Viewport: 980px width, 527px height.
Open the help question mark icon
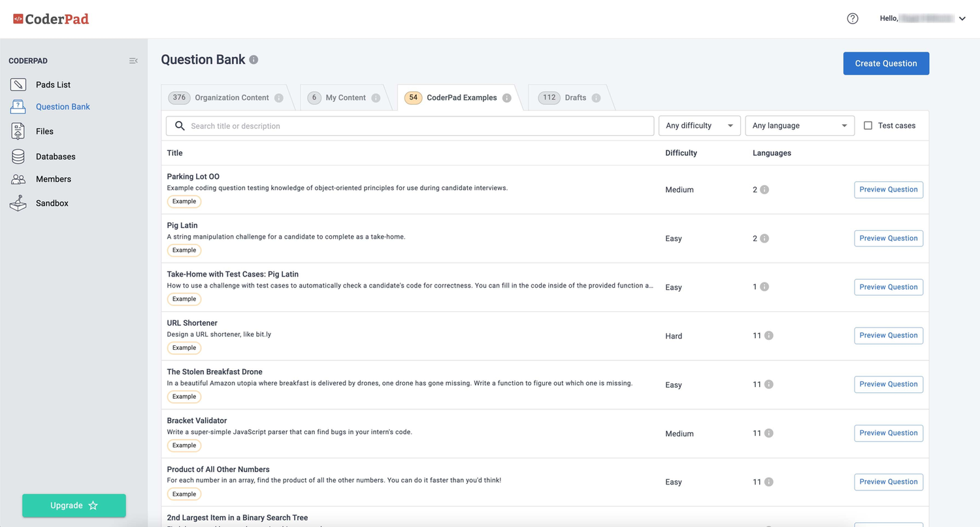(853, 18)
